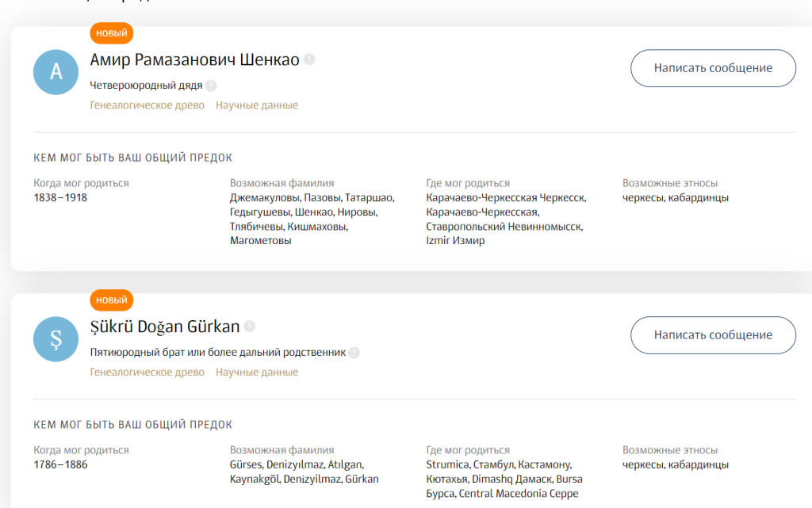Open Генеалогическое древо for Амир Шенкао
This screenshot has height=508, width=812.
(147, 105)
